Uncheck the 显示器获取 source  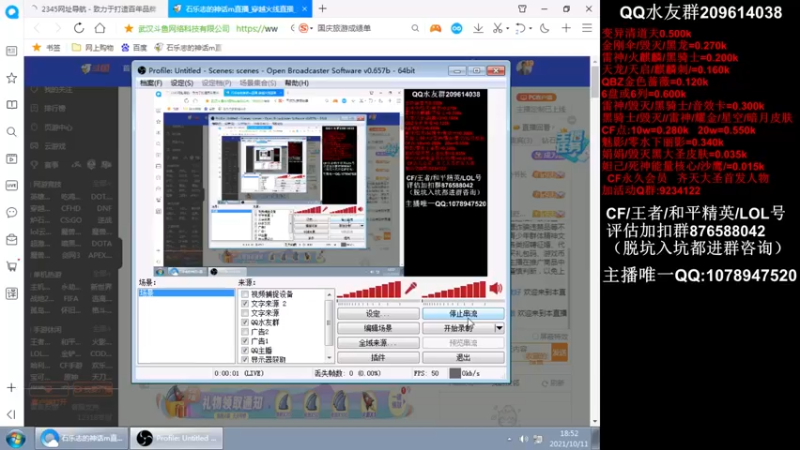pyautogui.click(x=245, y=359)
